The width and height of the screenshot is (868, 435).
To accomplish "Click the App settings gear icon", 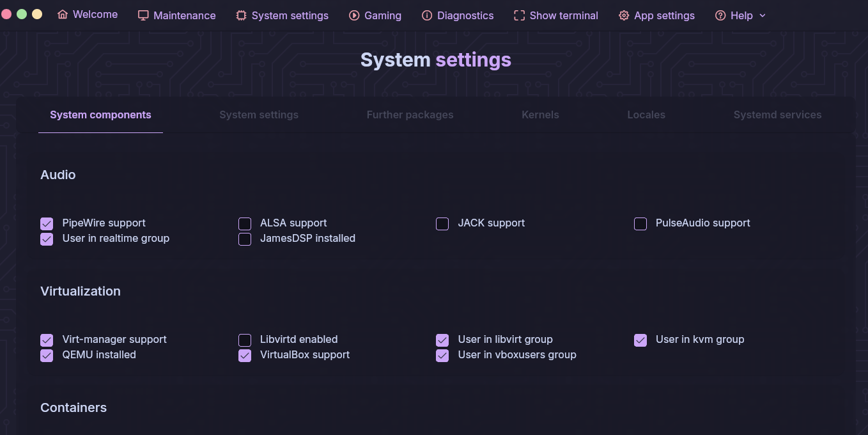I will 624,15.
